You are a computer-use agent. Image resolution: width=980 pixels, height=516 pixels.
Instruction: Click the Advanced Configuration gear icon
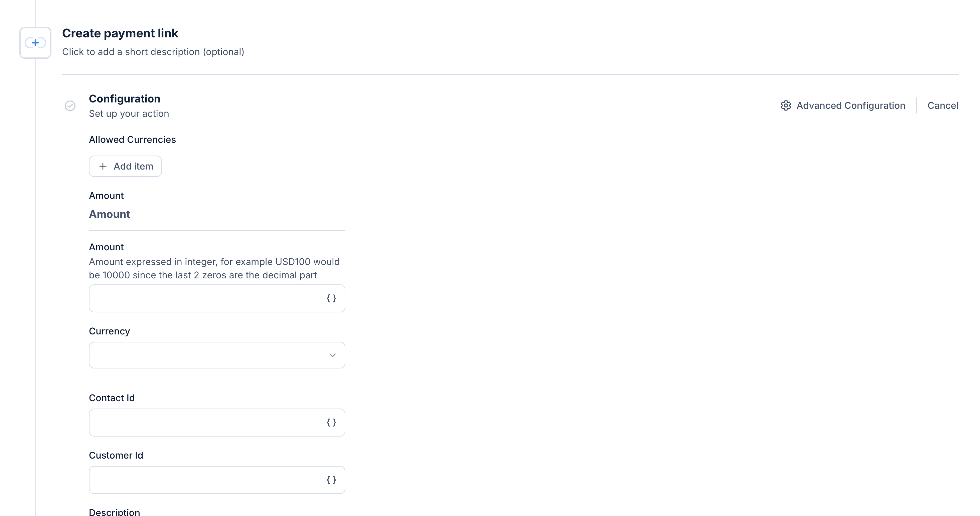pyautogui.click(x=786, y=106)
